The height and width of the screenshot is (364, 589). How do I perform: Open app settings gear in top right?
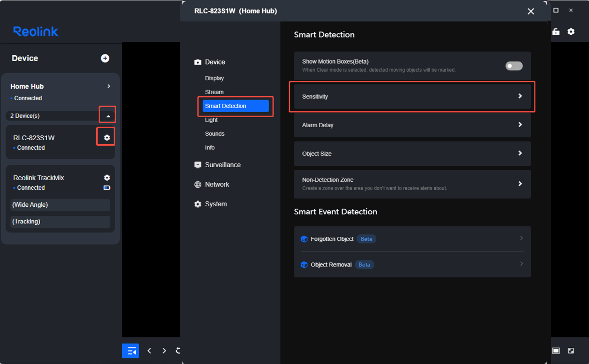571,32
